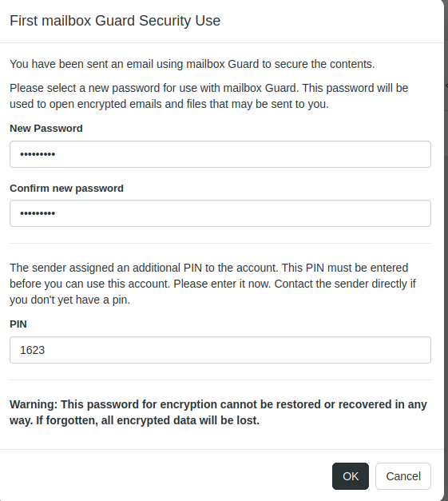This screenshot has width=448, height=501.
Task: Focus the Confirm new password field
Action: pyautogui.click(x=220, y=213)
